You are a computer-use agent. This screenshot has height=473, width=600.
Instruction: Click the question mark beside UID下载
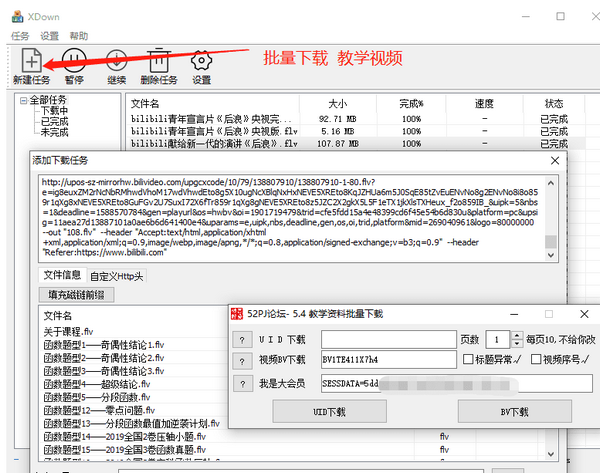(241, 339)
